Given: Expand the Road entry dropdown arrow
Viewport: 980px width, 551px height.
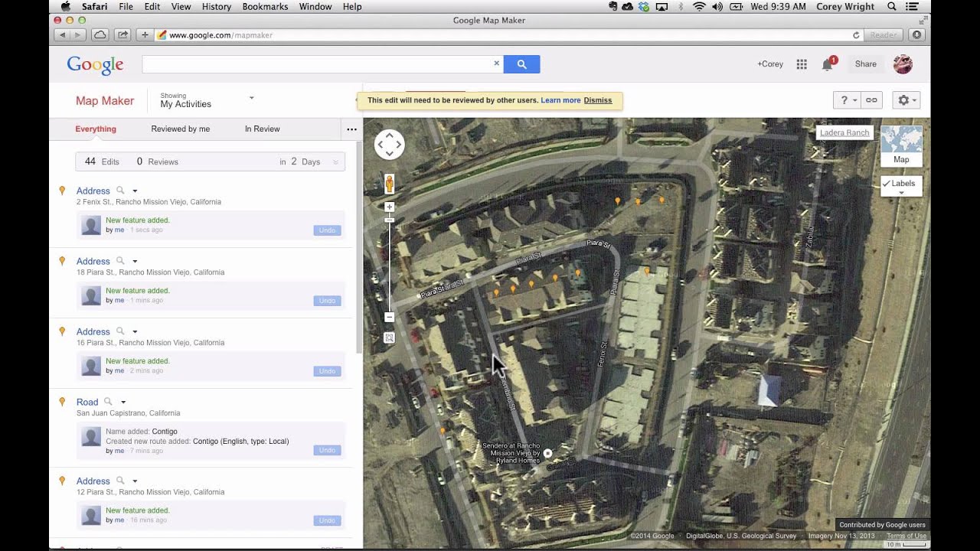Looking at the screenshot, I should 122,402.
